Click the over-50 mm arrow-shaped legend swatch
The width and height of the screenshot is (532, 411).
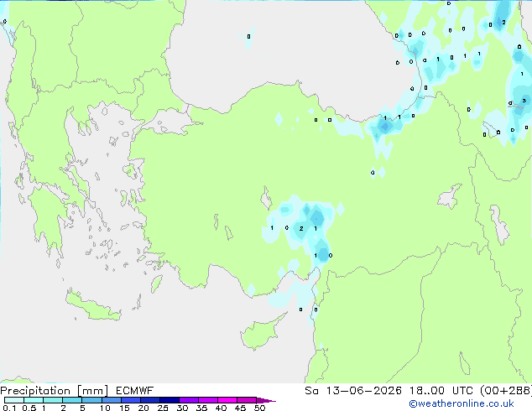pos(266,400)
